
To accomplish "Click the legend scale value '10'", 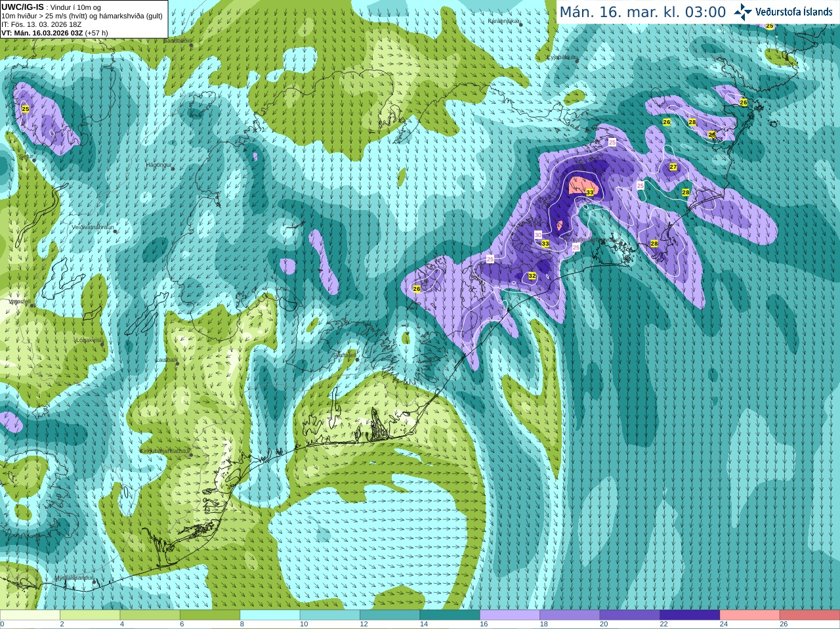I will pos(304,624).
